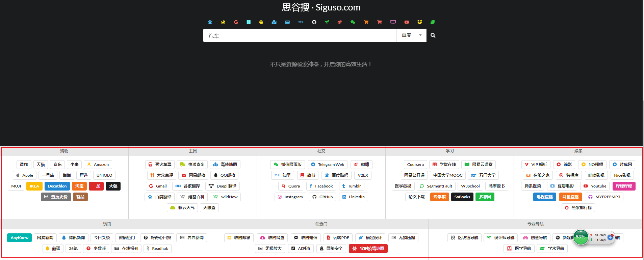Click the orange 淘宝 button
Image resolution: width=644 pixels, height=260 pixels.
pyautogui.click(x=79, y=186)
